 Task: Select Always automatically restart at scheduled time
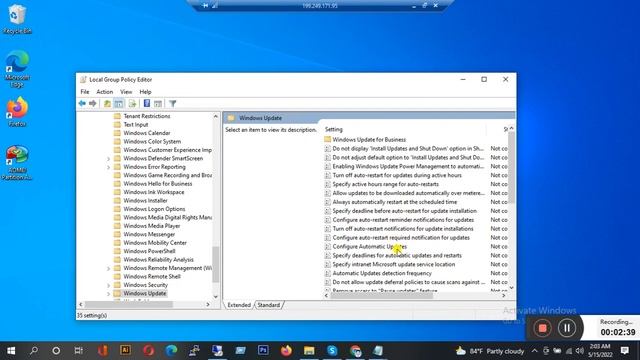tap(394, 202)
